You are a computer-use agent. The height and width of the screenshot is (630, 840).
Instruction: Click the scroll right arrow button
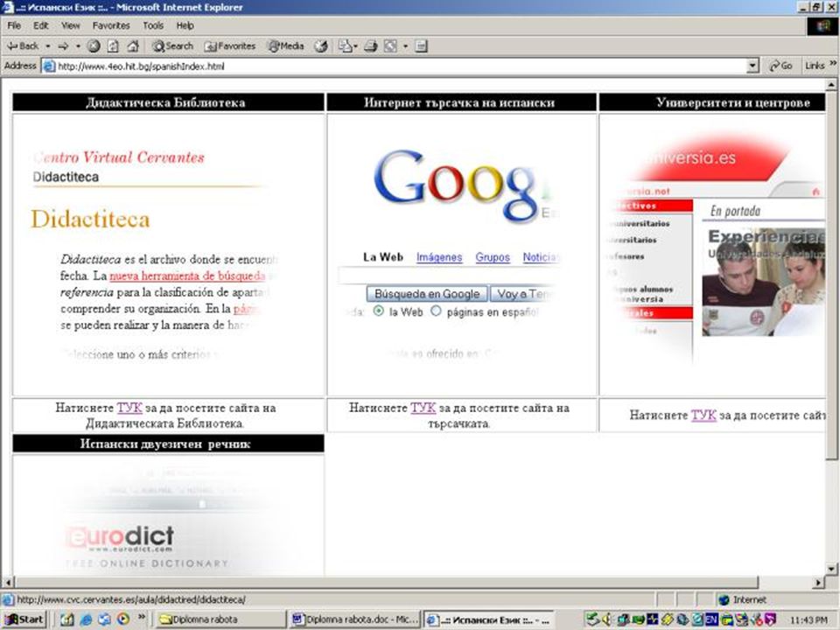[x=818, y=583]
